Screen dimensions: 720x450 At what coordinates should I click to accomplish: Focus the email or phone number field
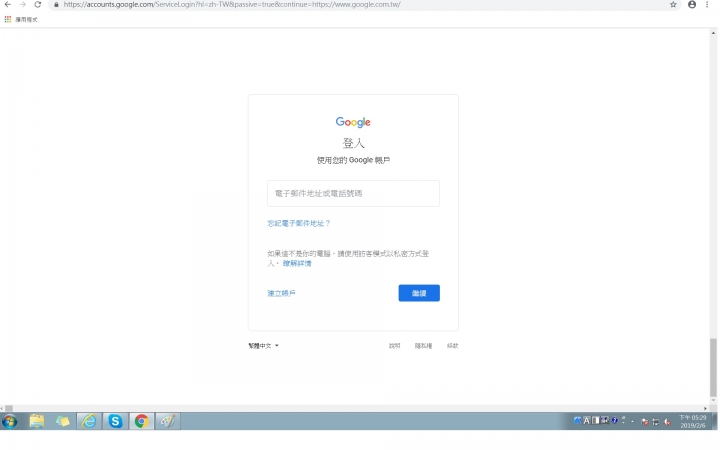pos(353,193)
